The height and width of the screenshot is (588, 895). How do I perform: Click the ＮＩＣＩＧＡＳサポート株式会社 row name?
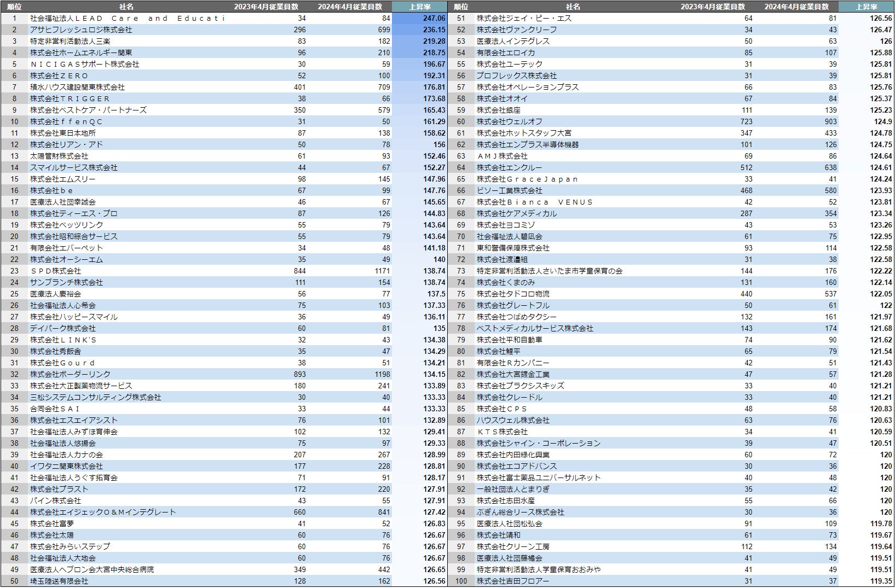coord(85,64)
